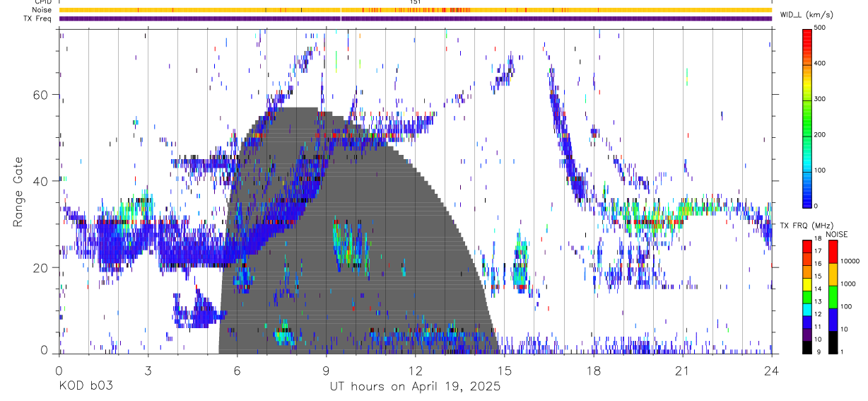Click the '15' UT hour tick label

point(505,370)
